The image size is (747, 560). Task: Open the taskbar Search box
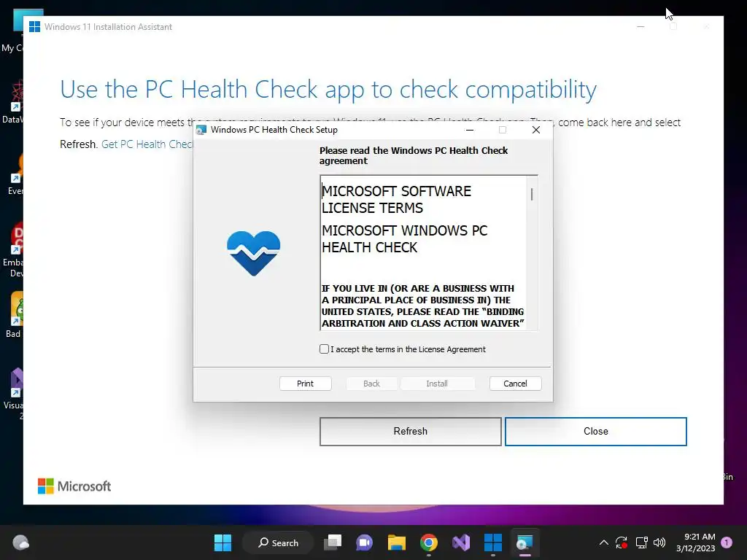tap(278, 542)
